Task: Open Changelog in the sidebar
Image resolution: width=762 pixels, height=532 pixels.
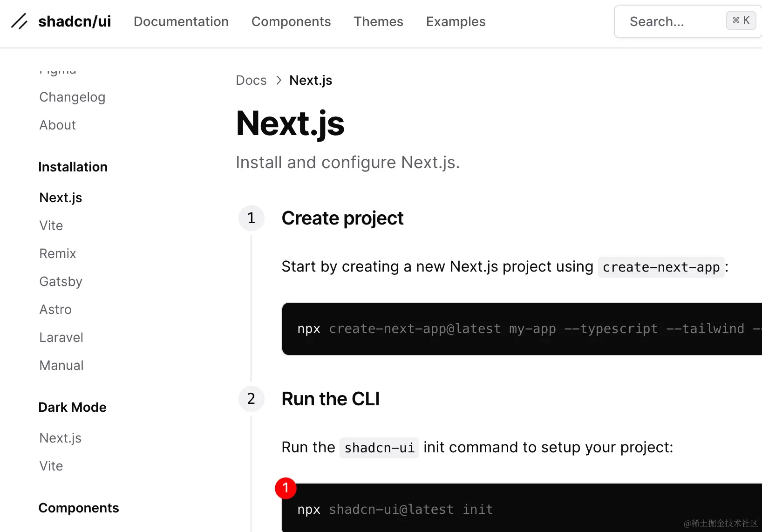Action: [72, 97]
